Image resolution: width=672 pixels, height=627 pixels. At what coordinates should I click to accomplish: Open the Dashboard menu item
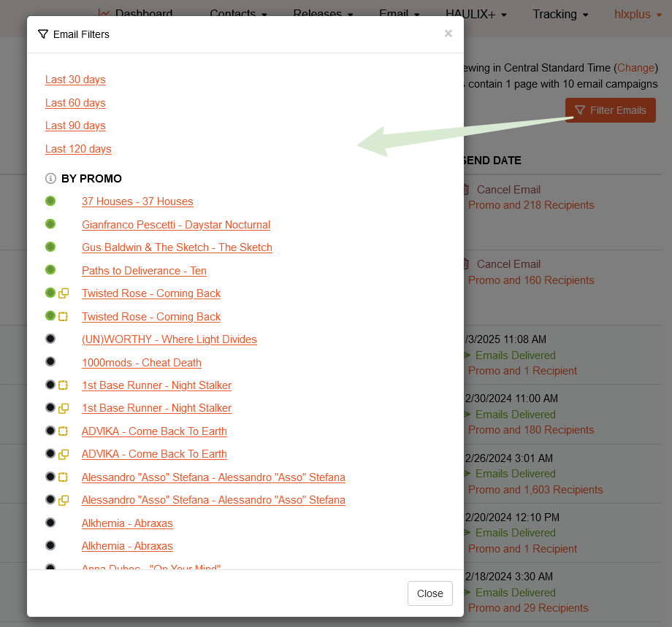click(x=135, y=14)
